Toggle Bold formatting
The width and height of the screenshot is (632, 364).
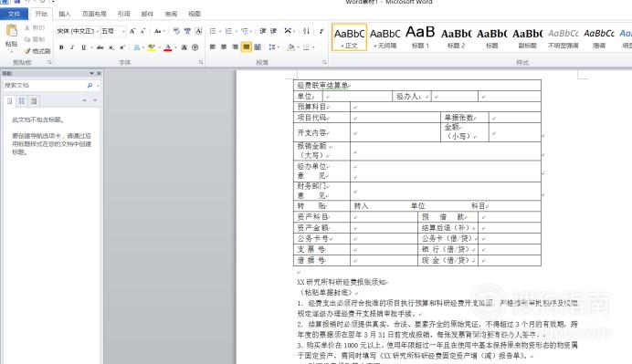[x=61, y=47]
